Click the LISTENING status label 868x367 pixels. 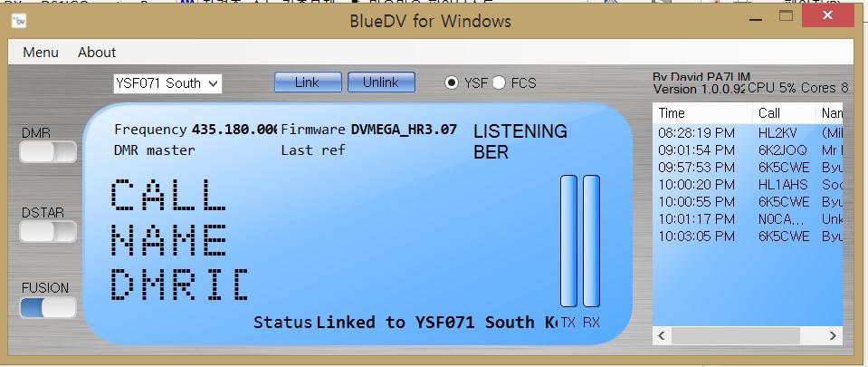[520, 131]
